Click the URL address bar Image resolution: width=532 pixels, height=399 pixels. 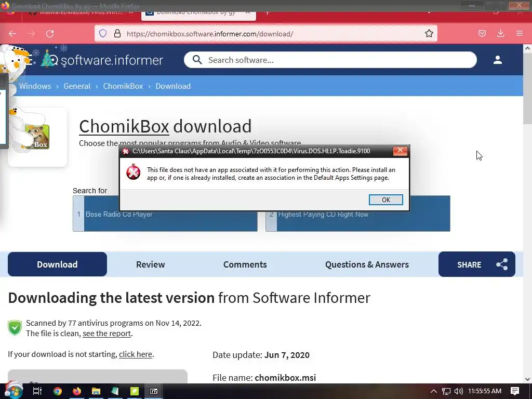click(265, 33)
